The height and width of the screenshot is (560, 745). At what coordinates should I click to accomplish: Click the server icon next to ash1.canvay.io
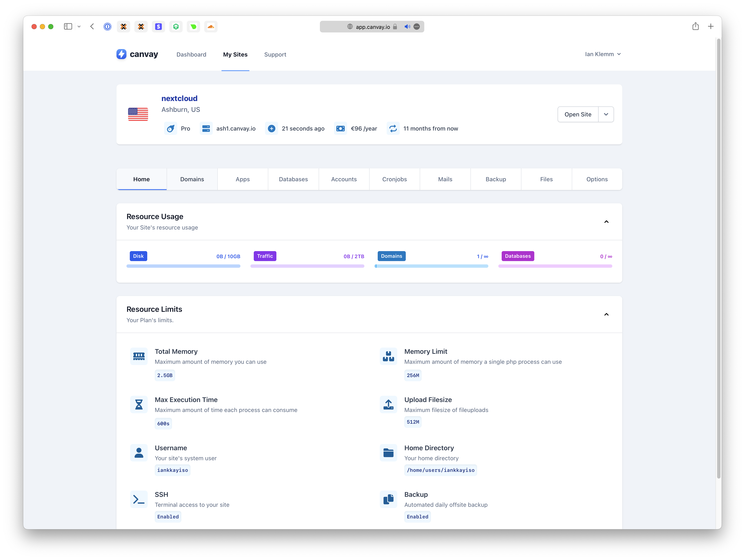point(206,128)
